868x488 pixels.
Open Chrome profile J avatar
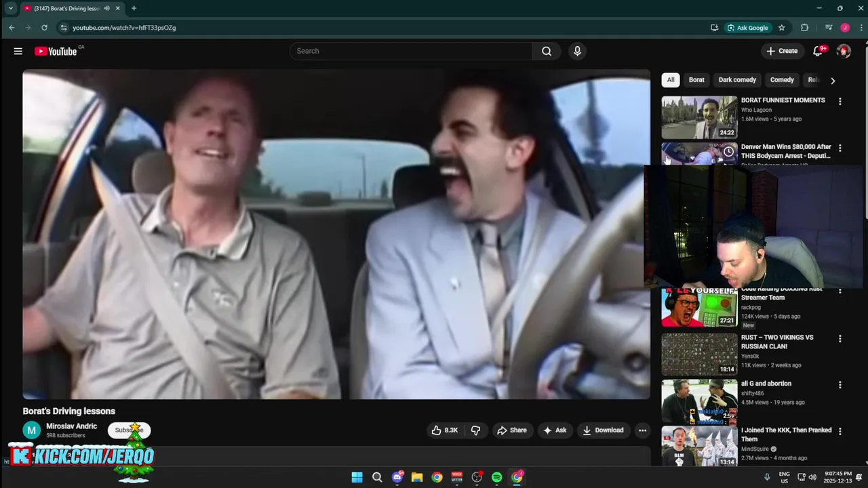click(x=845, y=28)
